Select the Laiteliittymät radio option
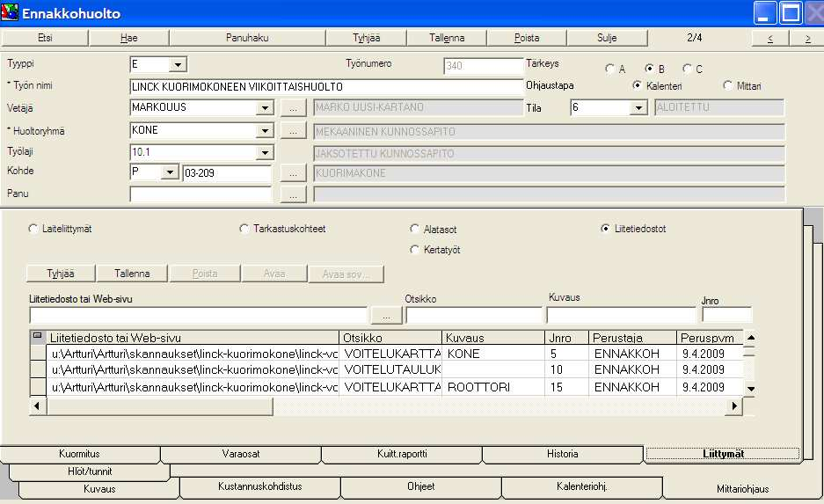Screen dimensions: 824x504 click(33, 229)
